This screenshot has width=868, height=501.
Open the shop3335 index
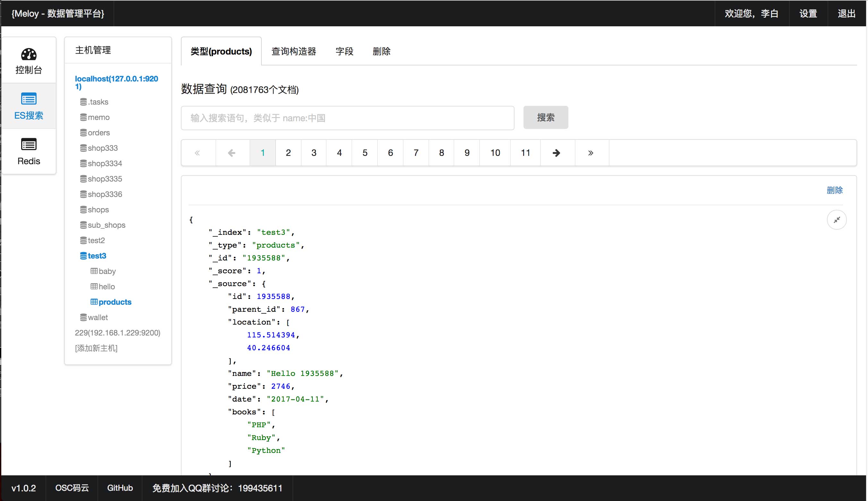click(101, 179)
